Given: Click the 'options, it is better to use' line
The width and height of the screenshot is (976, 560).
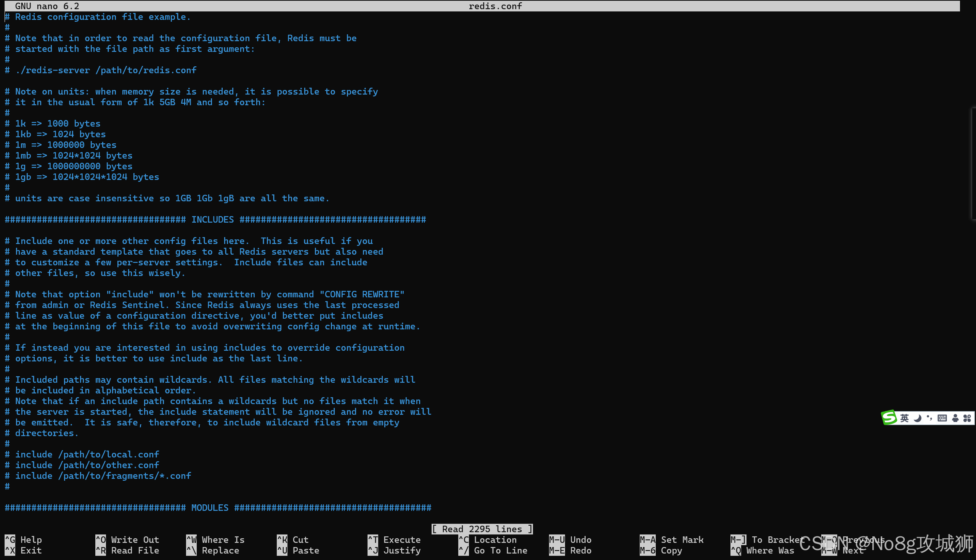Looking at the screenshot, I should point(154,358).
